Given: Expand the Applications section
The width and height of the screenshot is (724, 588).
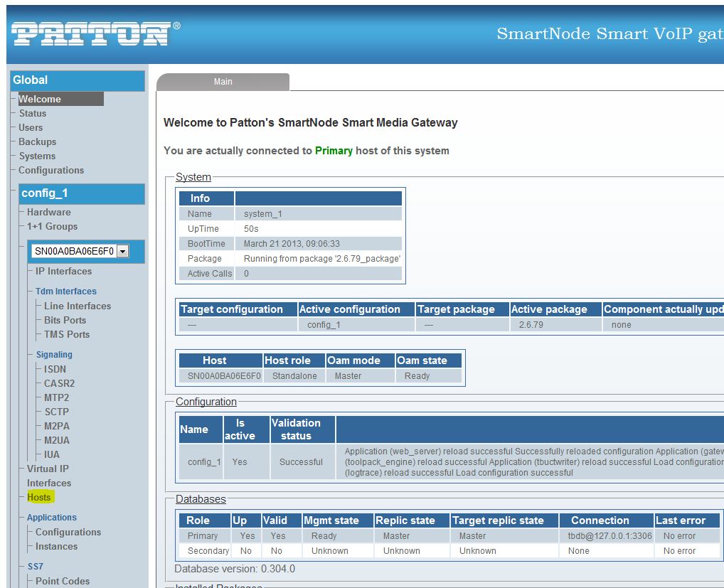Looking at the screenshot, I should tap(52, 518).
